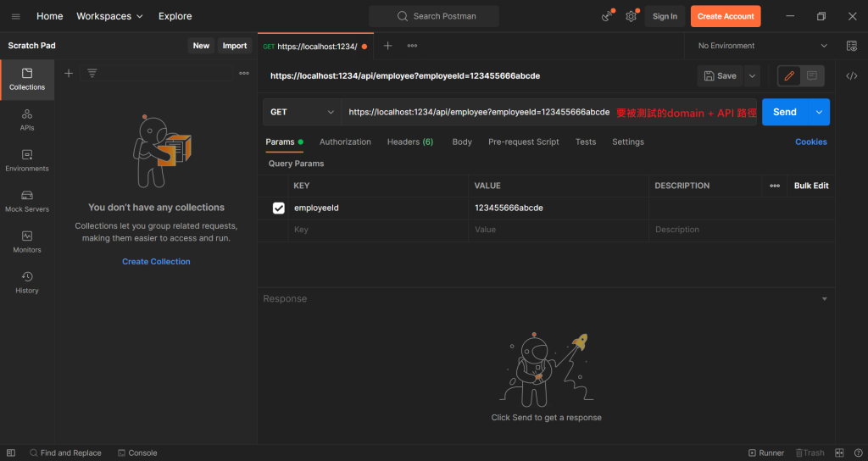The image size is (868, 461).
Task: Switch to the Authorization tab
Action: pos(346,142)
